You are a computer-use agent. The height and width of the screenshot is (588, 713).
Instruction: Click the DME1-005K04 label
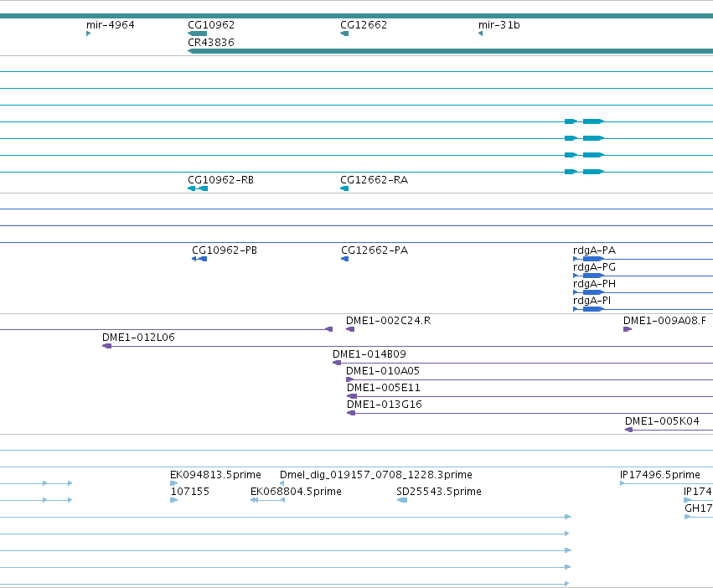pos(662,421)
